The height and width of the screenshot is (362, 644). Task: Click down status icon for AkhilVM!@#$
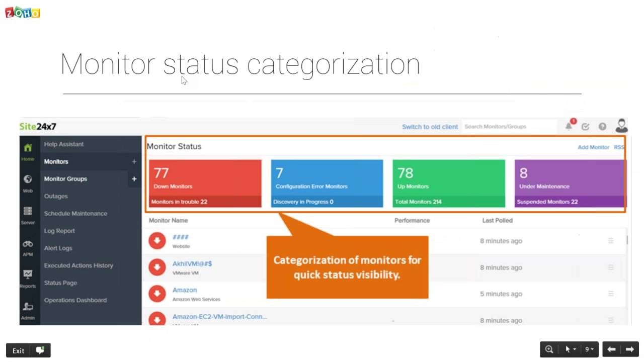coord(157,267)
